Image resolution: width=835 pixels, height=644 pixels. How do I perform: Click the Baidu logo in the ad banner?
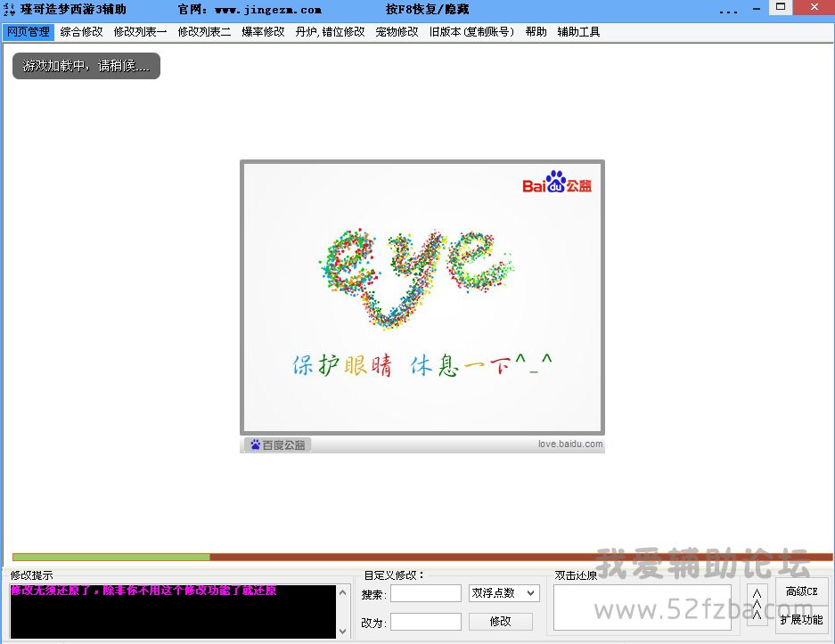[x=556, y=183]
